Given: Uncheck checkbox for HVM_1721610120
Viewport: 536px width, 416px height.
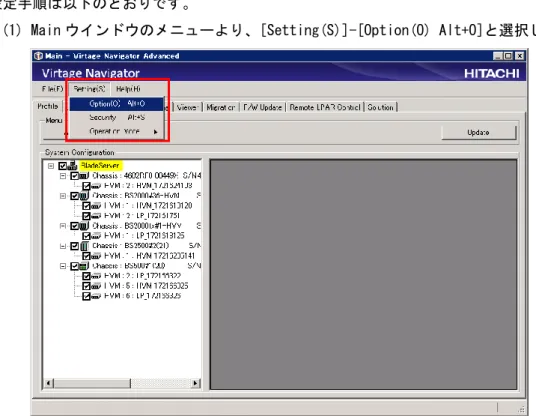Looking at the screenshot, I should [86, 206].
